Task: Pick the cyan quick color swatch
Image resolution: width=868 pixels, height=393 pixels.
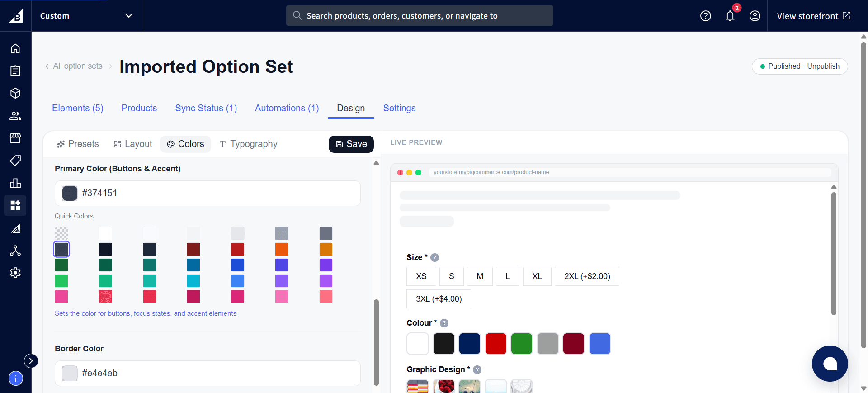Action: point(193,281)
